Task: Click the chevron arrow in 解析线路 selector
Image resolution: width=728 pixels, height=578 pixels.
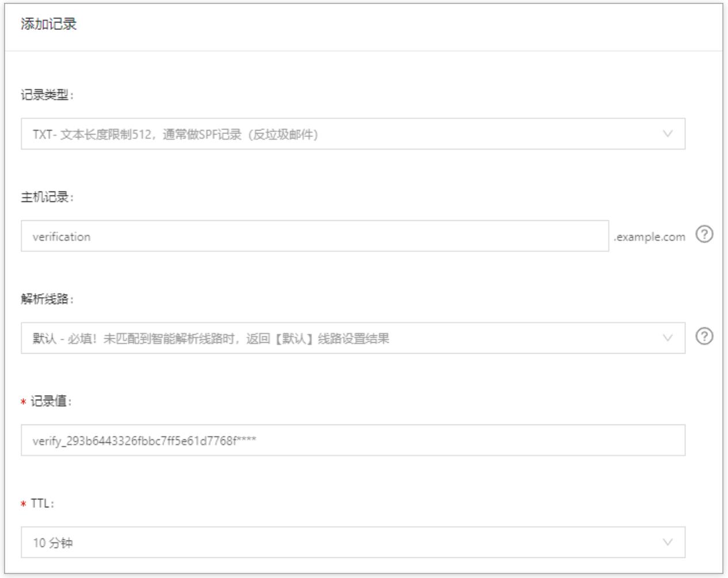Action: coord(667,338)
